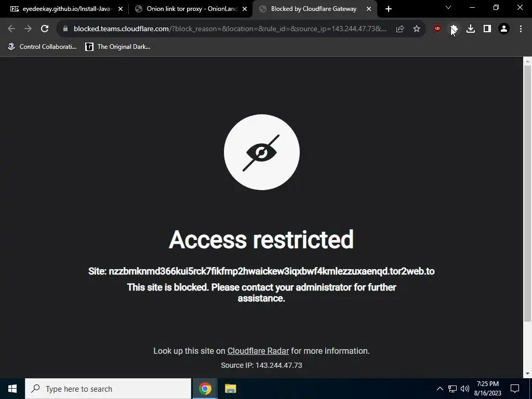Toggle the taskbar volume speaker icon
The image size is (532, 399).
click(x=465, y=389)
